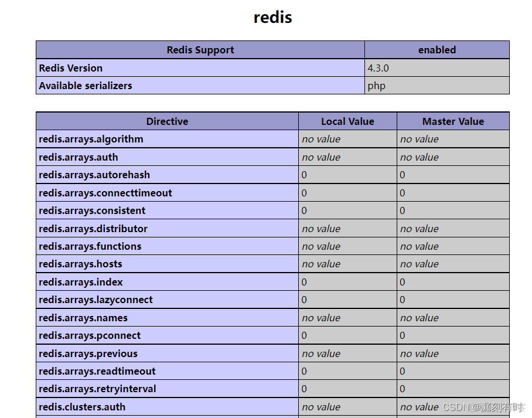532x418 pixels.
Task: Select the redis.arrays.algorithm directive label
Action: pyautogui.click(x=90, y=139)
